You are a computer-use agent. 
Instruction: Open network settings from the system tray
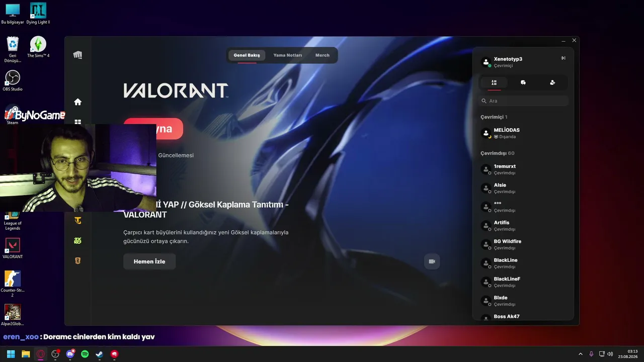click(x=602, y=354)
